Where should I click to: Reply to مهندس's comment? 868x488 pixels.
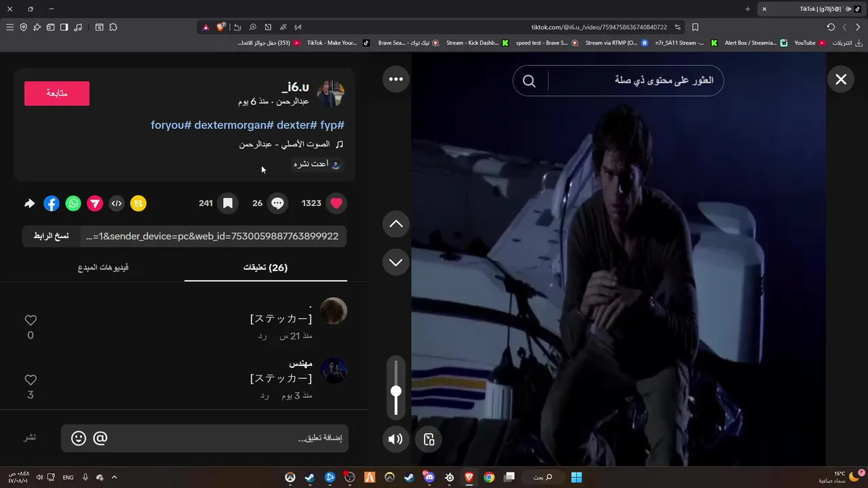tap(265, 396)
